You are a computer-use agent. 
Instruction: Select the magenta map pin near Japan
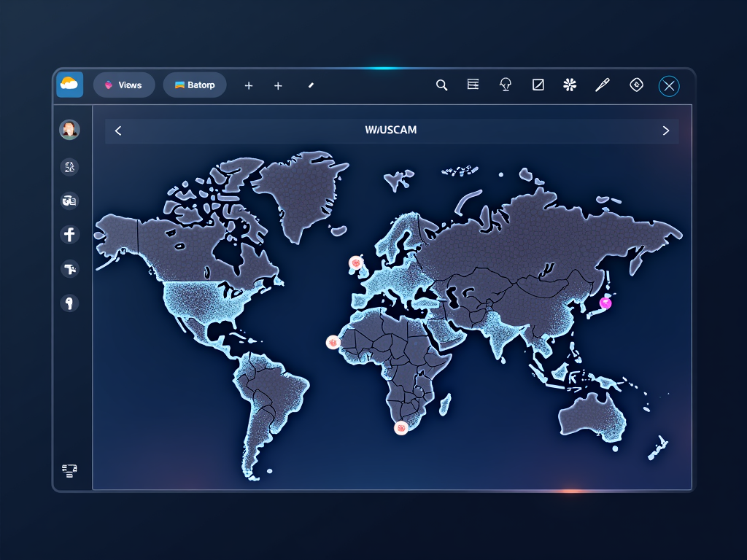(605, 303)
